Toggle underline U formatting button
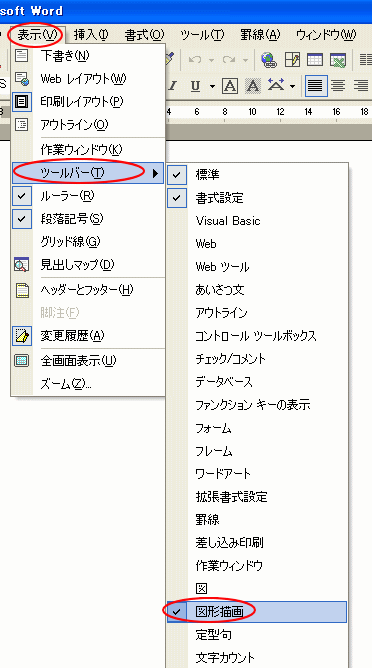372x668 pixels. [196, 86]
